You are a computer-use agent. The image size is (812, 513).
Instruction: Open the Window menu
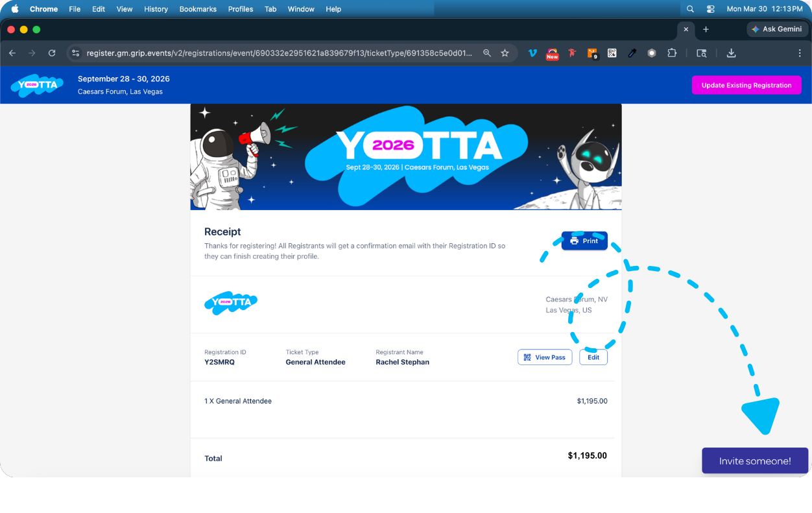[301, 9]
